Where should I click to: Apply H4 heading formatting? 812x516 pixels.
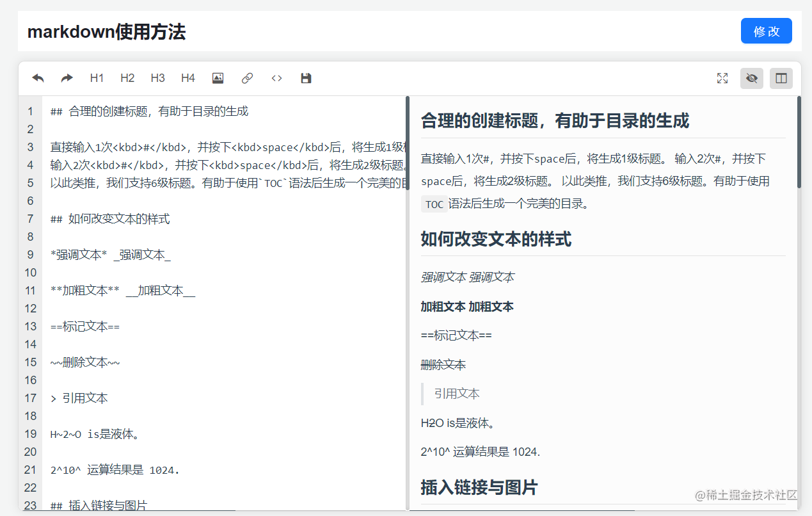point(187,77)
